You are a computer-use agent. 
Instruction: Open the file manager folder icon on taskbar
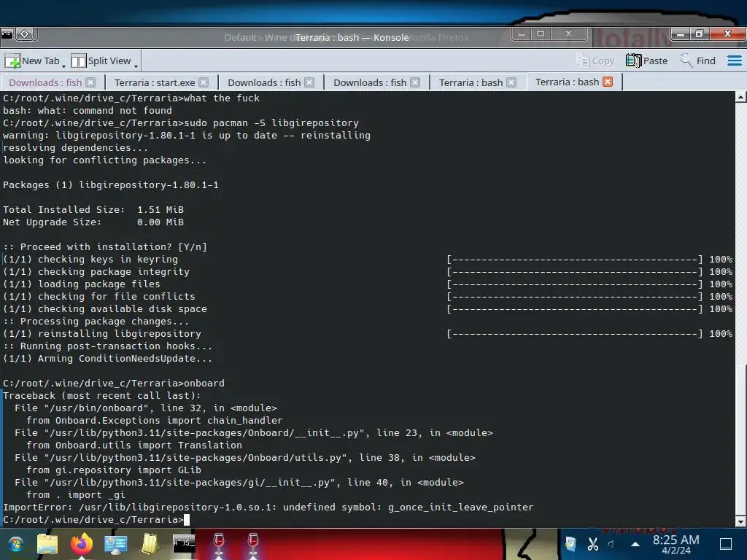pos(47,543)
